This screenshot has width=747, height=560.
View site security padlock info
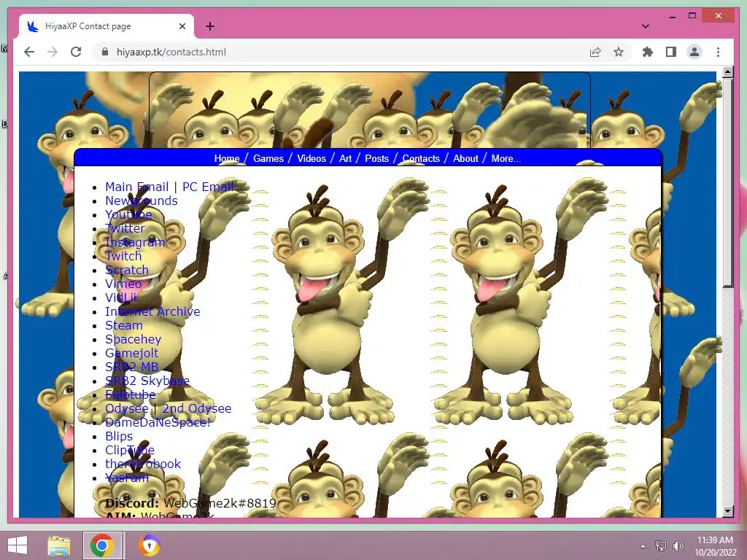click(105, 52)
